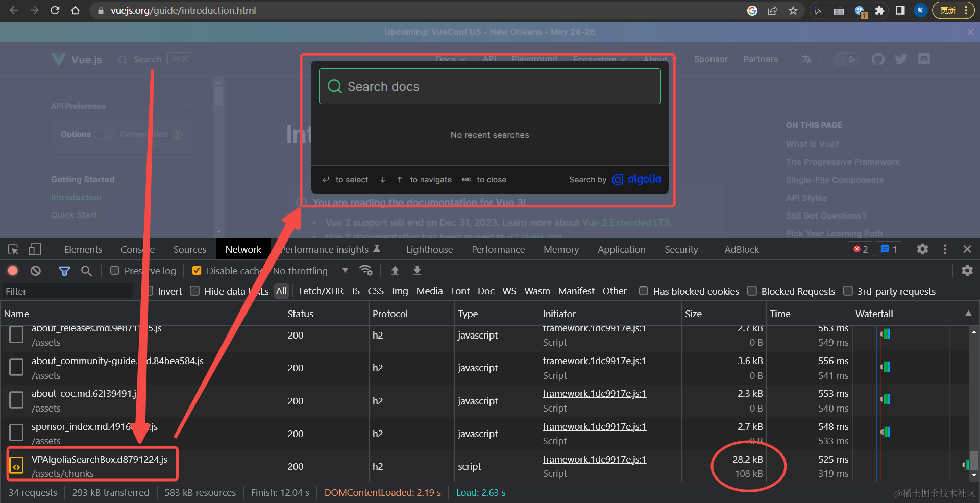Open the DevTools three-dot menu

(945, 249)
